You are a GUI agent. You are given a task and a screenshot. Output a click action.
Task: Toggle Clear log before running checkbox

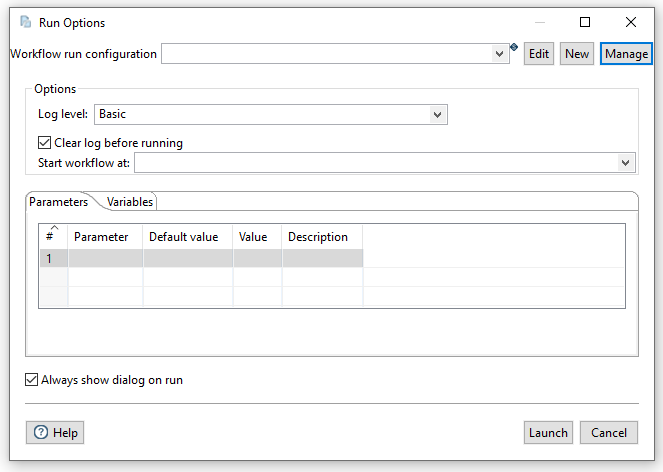(44, 143)
